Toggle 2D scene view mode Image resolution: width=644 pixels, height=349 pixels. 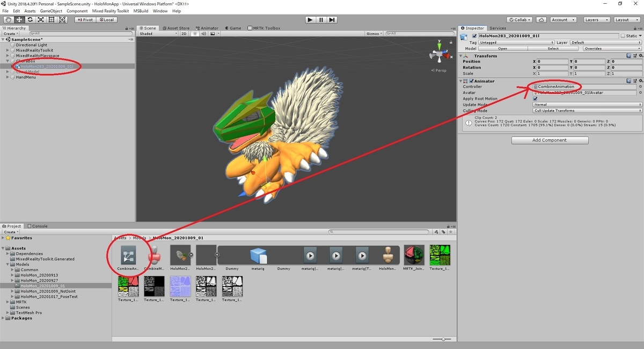pos(184,33)
